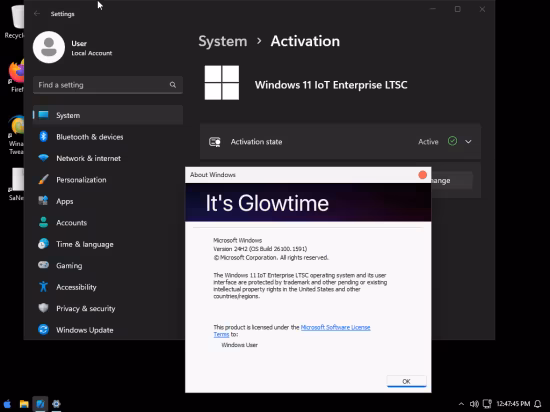The height and width of the screenshot is (412, 550).
Task: Open File Explorer from the taskbar
Action: coord(24,404)
